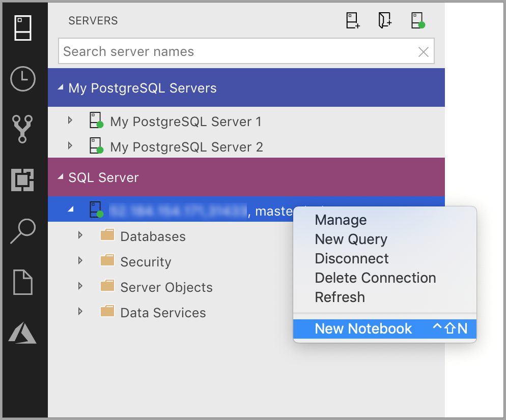Select the My PostgreSQL Servers header text

coord(143,88)
